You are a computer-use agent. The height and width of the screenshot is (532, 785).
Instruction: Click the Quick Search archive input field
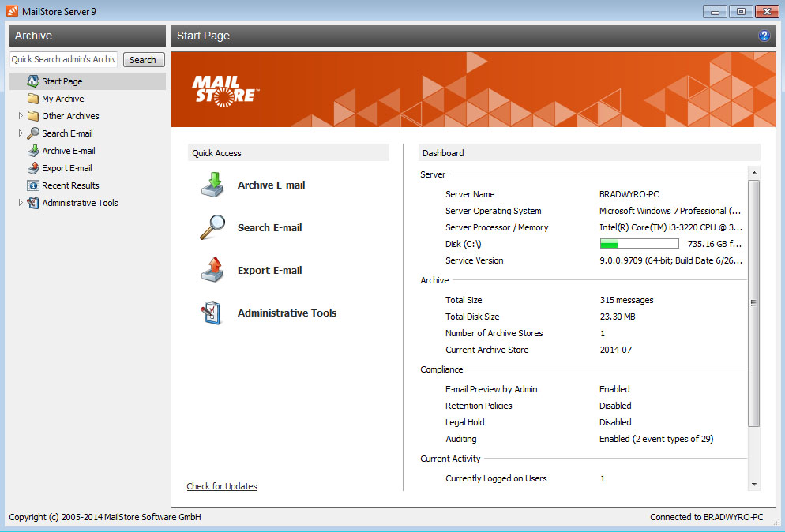63,60
